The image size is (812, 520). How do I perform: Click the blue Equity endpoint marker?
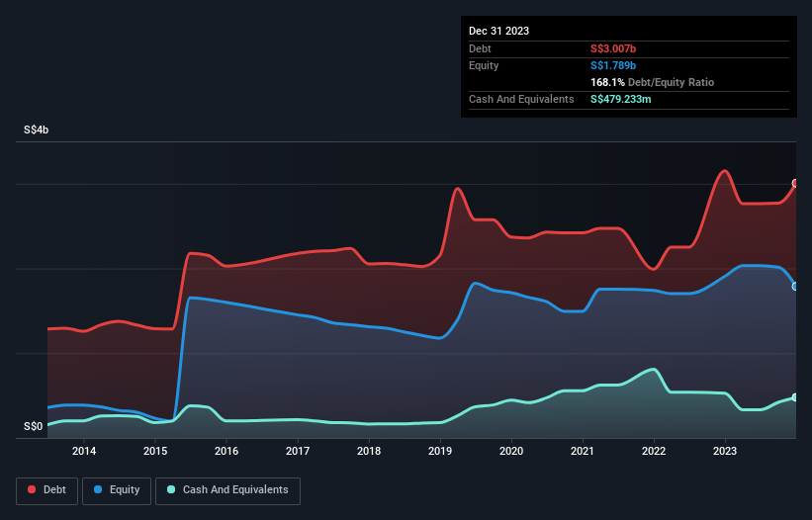click(x=795, y=286)
